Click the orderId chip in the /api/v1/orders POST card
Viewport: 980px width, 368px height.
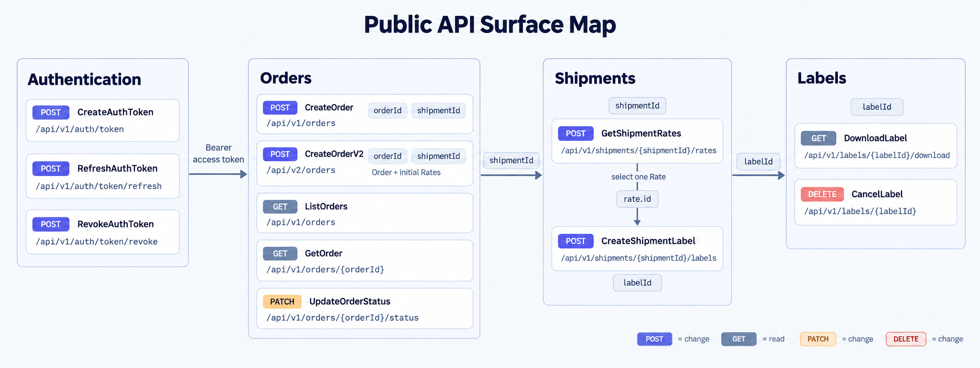(x=388, y=110)
